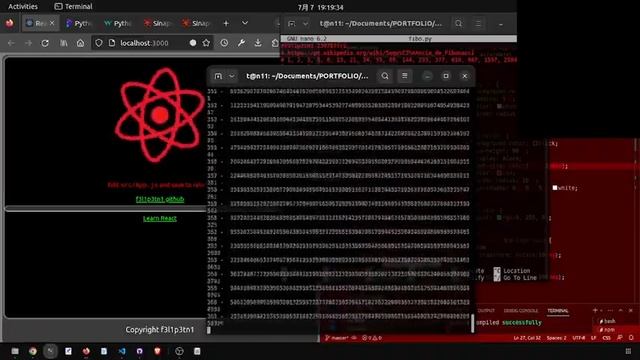Image resolution: width=640 pixels, height=360 pixels.
Task: Show applications grid in dock
Action: coord(628,351)
